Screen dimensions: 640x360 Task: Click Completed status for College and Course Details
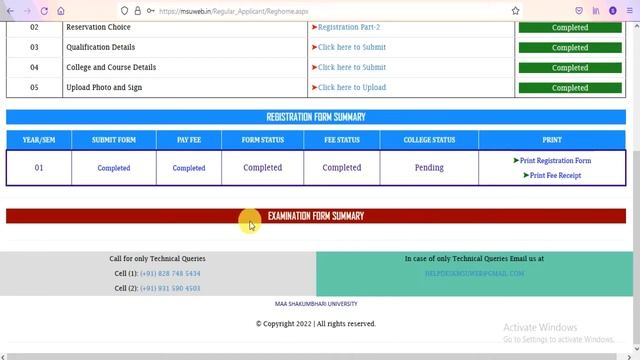tap(570, 67)
